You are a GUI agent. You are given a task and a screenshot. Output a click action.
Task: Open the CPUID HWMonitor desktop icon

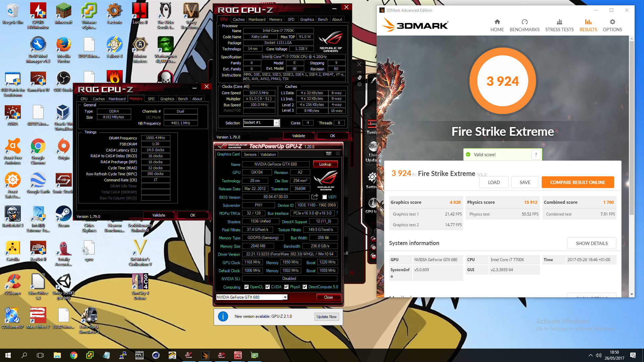click(x=38, y=16)
